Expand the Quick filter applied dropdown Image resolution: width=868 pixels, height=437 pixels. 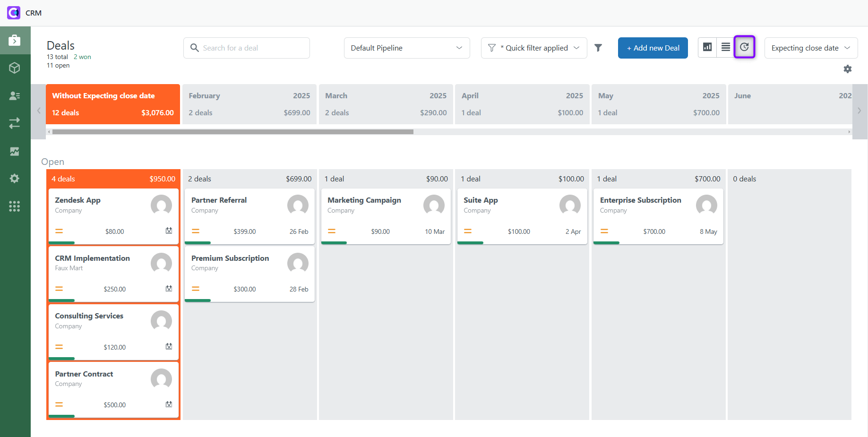(533, 48)
